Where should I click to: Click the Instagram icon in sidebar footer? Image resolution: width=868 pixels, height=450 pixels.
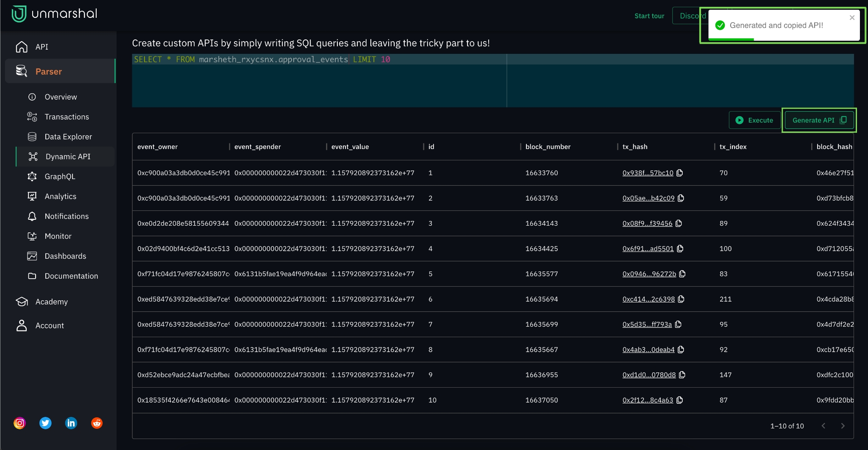pos(19,423)
